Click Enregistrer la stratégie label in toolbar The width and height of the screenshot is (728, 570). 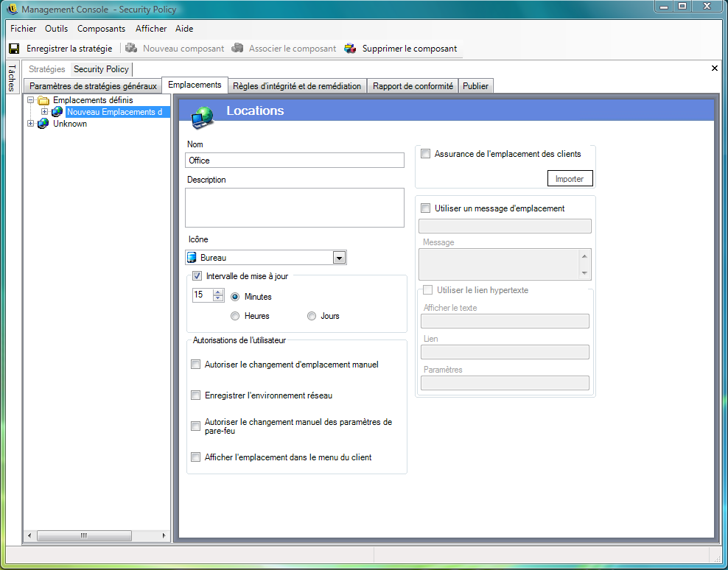coord(69,49)
